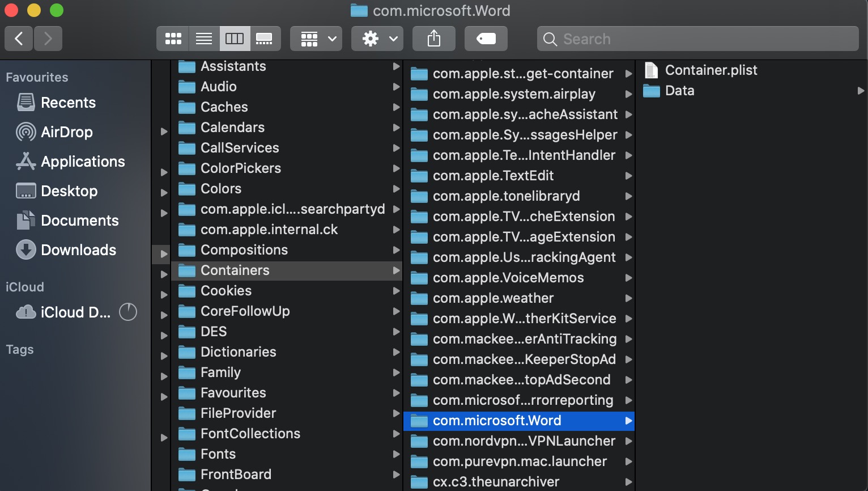Expand the Containers folder arrow
The height and width of the screenshot is (491, 868).
396,270
